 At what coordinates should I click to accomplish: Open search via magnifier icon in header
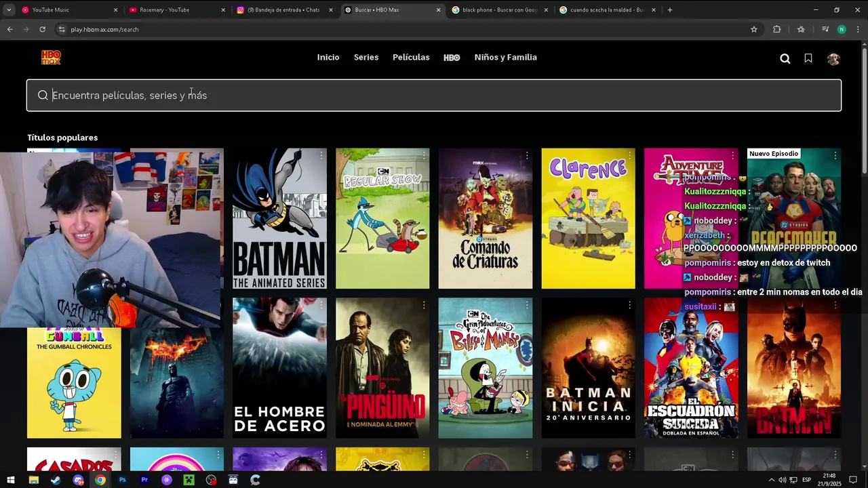(785, 58)
